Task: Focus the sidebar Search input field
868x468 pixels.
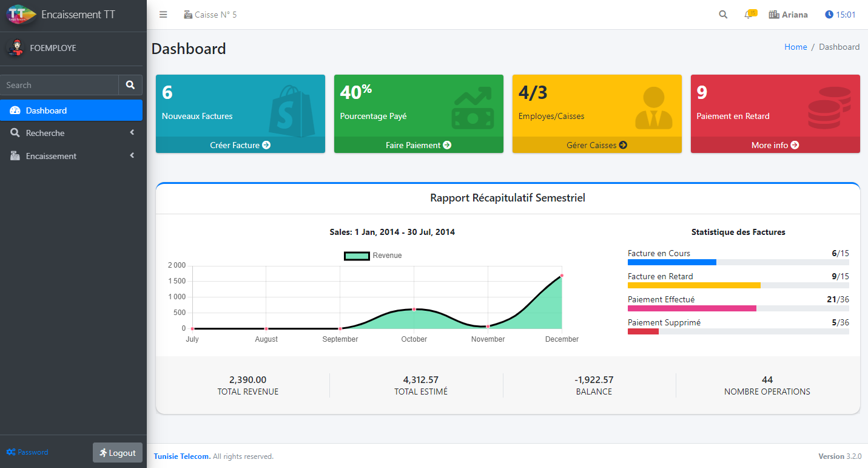Action: pyautogui.click(x=59, y=85)
